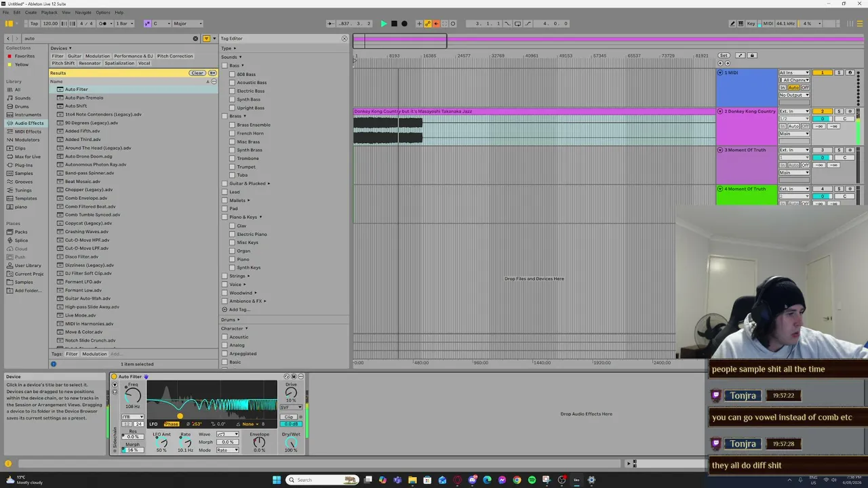Expand the Drums tag group

click(238, 320)
